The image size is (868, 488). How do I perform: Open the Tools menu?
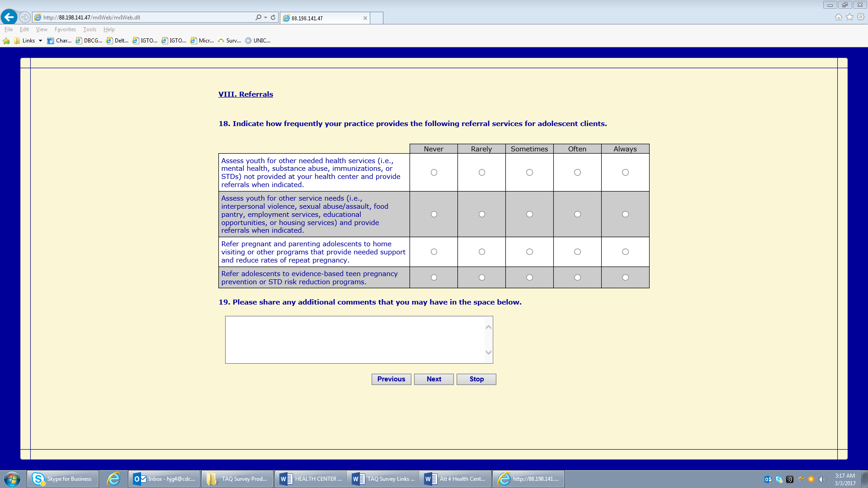click(90, 29)
